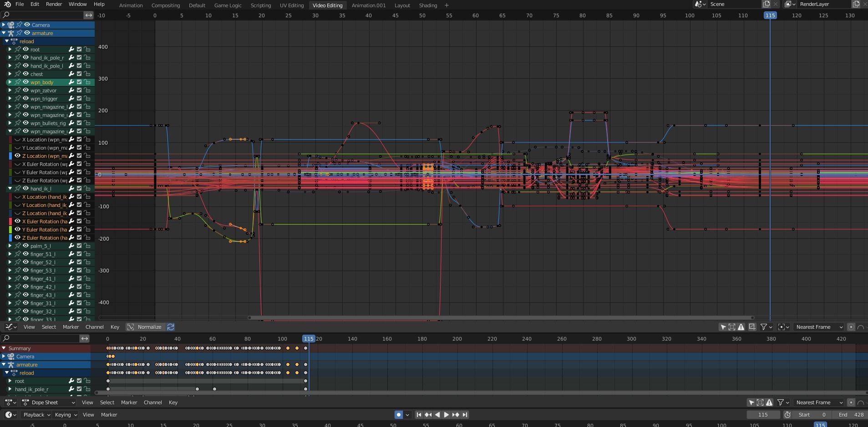The width and height of the screenshot is (868, 427).
Task: Collapse the hand_ik_l channel group
Action: (10, 189)
